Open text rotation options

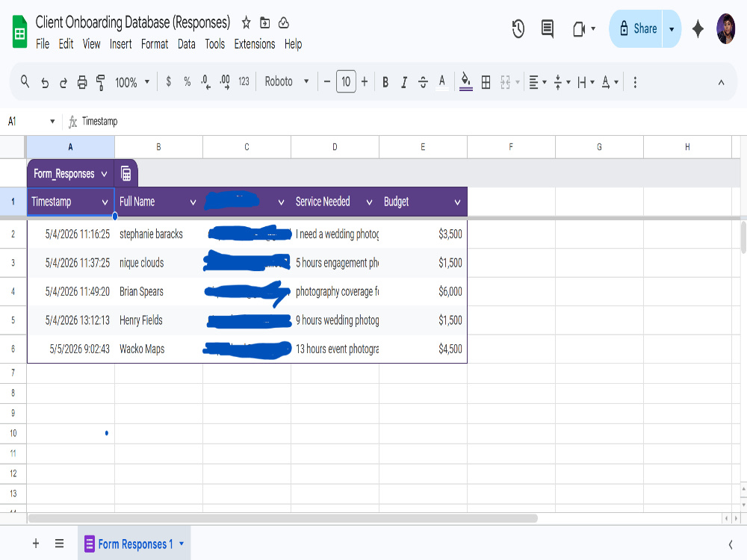pyautogui.click(x=610, y=82)
